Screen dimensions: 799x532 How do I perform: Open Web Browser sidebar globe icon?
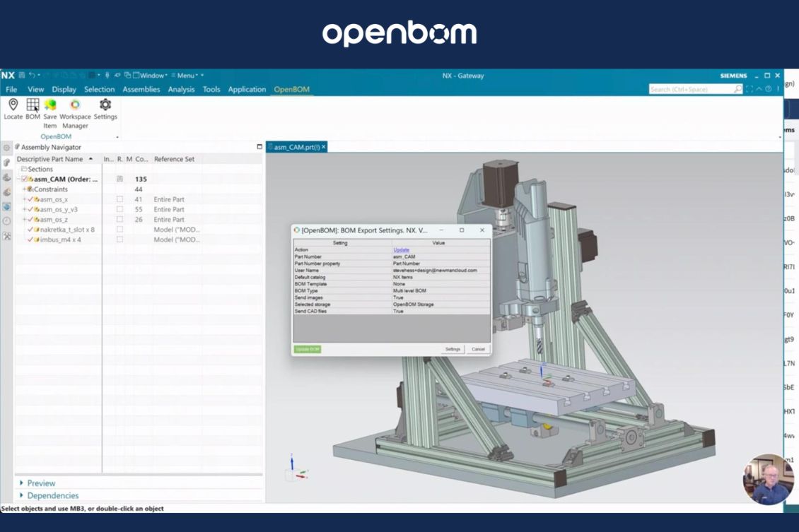6,207
